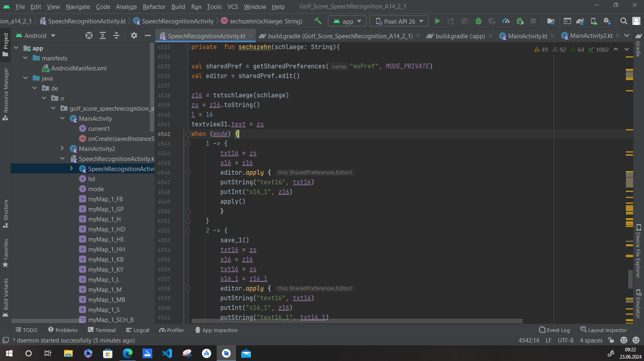
Task: Click the editor horizontal scrollbar
Action: pyautogui.click(x=357, y=321)
